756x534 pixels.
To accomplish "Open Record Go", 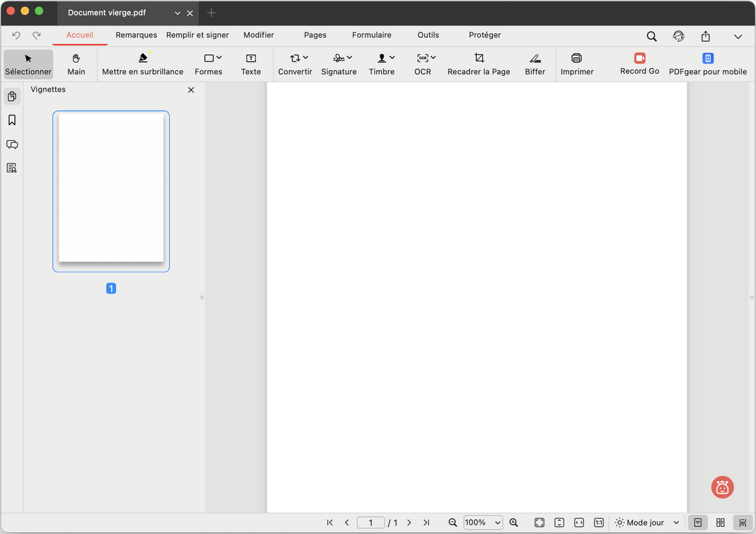I will tap(639, 64).
